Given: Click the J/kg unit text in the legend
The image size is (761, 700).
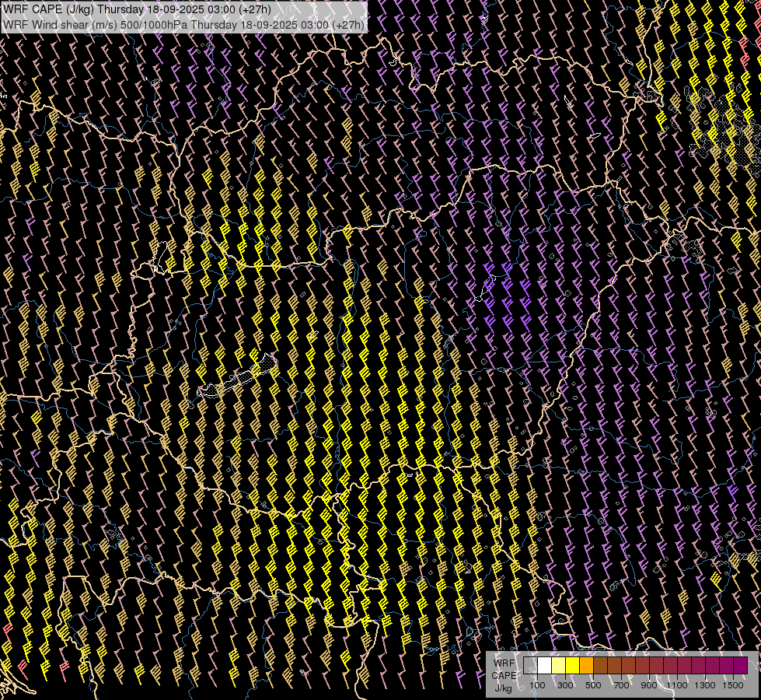Looking at the screenshot, I should tap(504, 688).
